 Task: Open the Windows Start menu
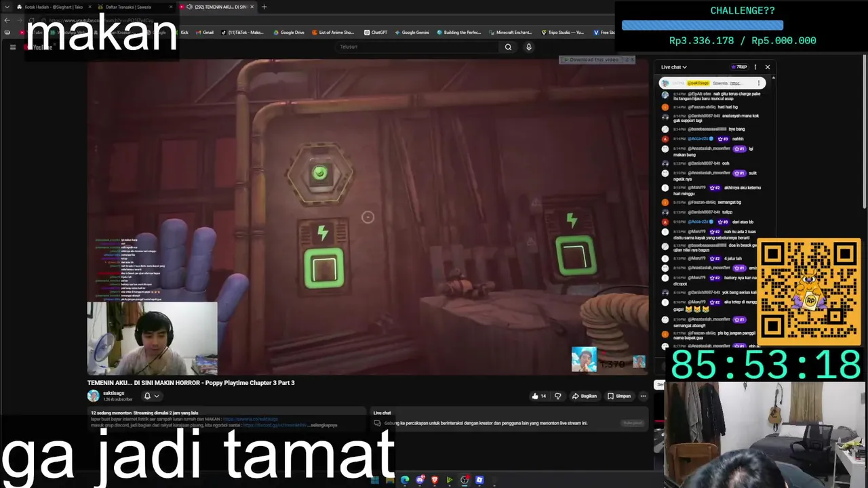[374, 480]
